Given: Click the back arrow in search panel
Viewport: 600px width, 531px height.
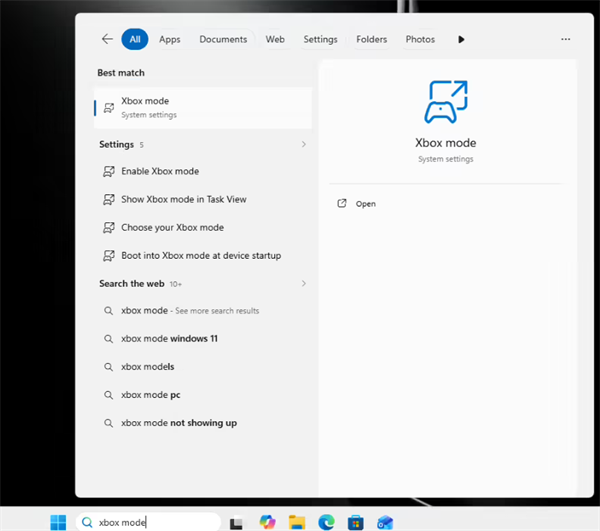Looking at the screenshot, I should pyautogui.click(x=107, y=39).
